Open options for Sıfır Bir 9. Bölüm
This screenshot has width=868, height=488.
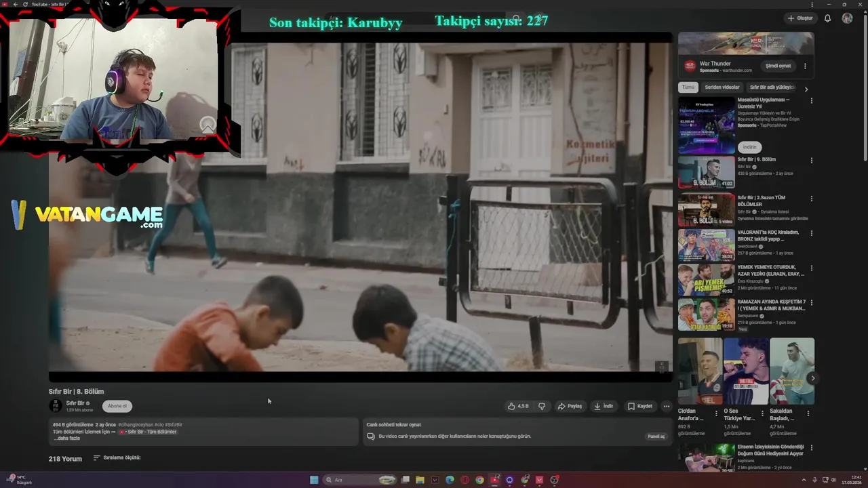(811, 161)
